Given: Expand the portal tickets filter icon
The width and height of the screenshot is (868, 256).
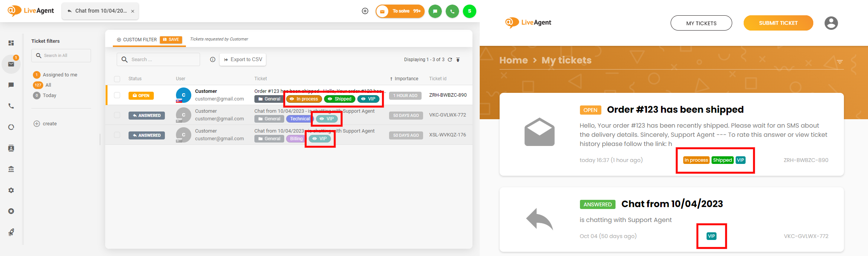Looking at the screenshot, I should (840, 62).
